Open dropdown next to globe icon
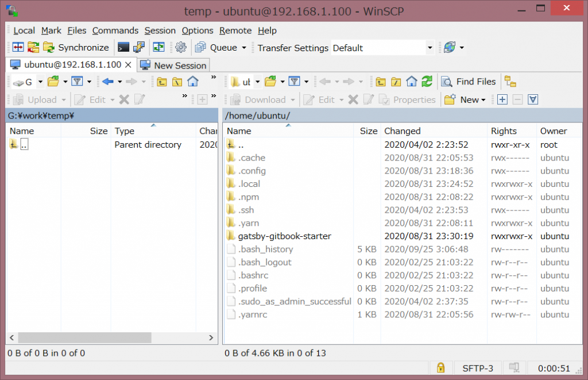 [462, 48]
